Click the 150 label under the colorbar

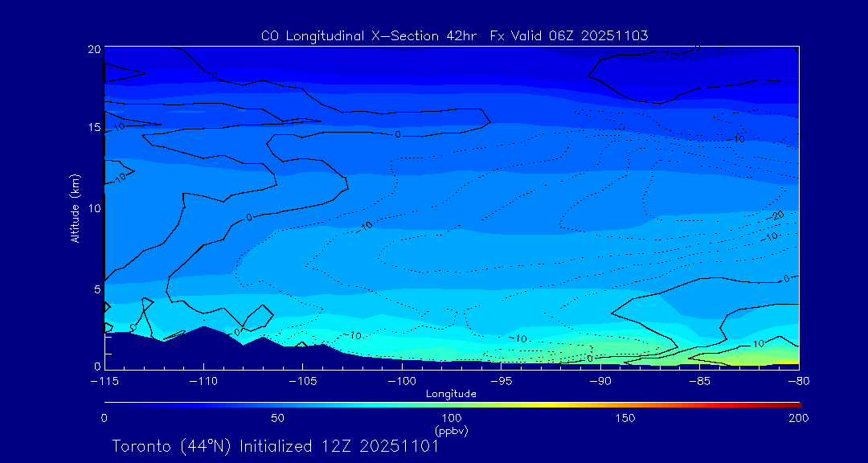(x=625, y=418)
